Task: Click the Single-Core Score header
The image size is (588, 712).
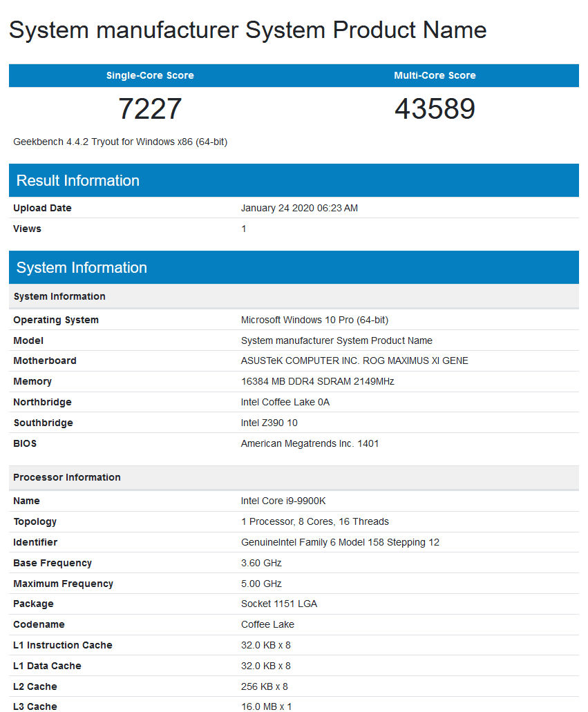Action: pyautogui.click(x=150, y=75)
